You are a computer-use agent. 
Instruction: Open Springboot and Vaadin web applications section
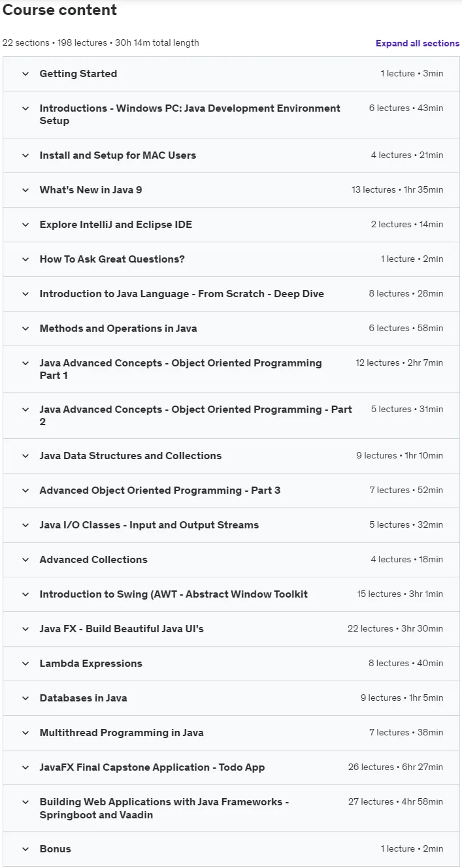pos(164,809)
